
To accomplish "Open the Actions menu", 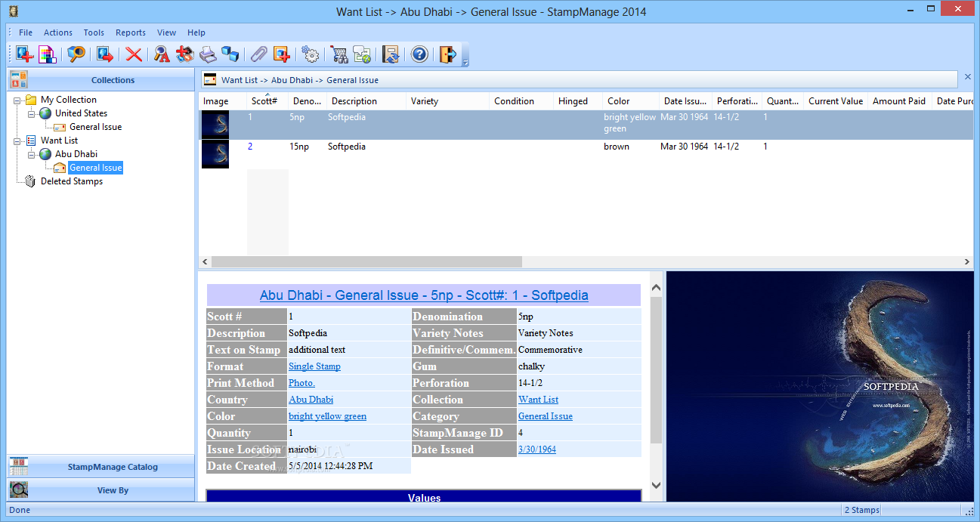I will tap(58, 32).
